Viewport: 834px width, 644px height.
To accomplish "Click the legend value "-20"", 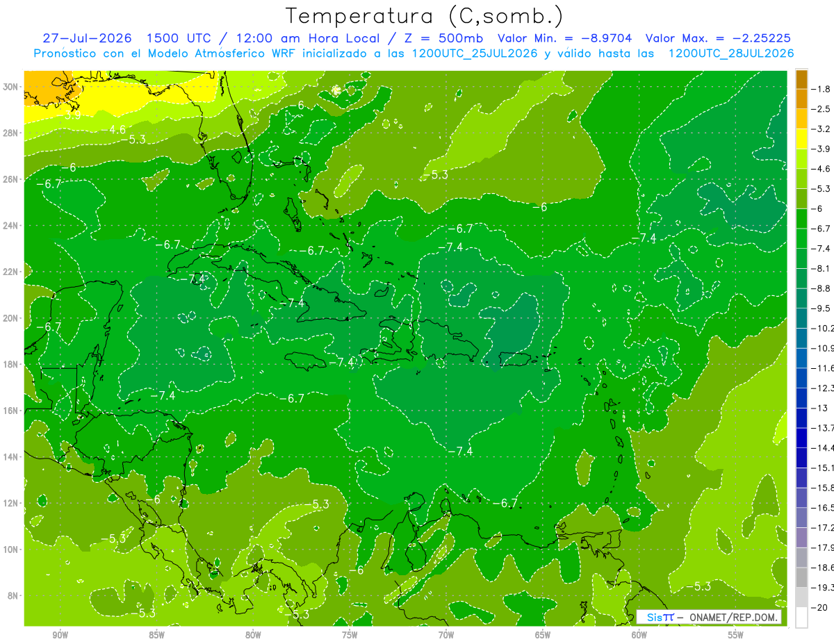I will coord(819,607).
